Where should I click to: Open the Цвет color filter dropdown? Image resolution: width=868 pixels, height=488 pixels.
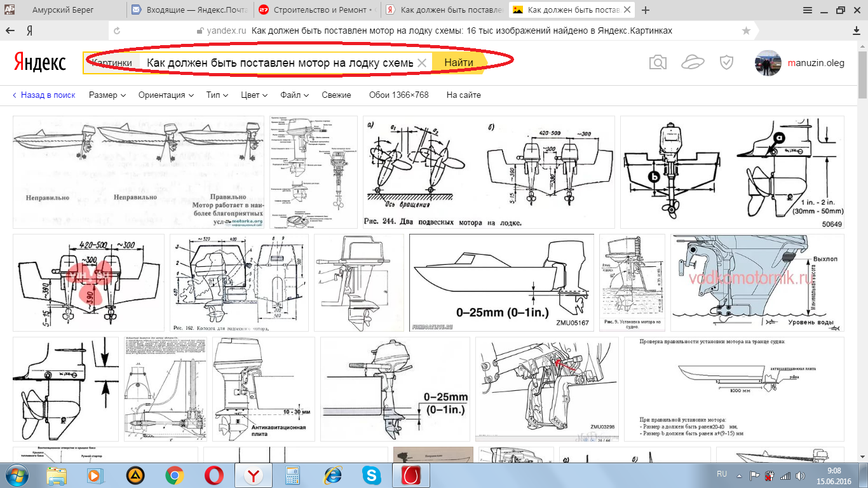coord(254,95)
